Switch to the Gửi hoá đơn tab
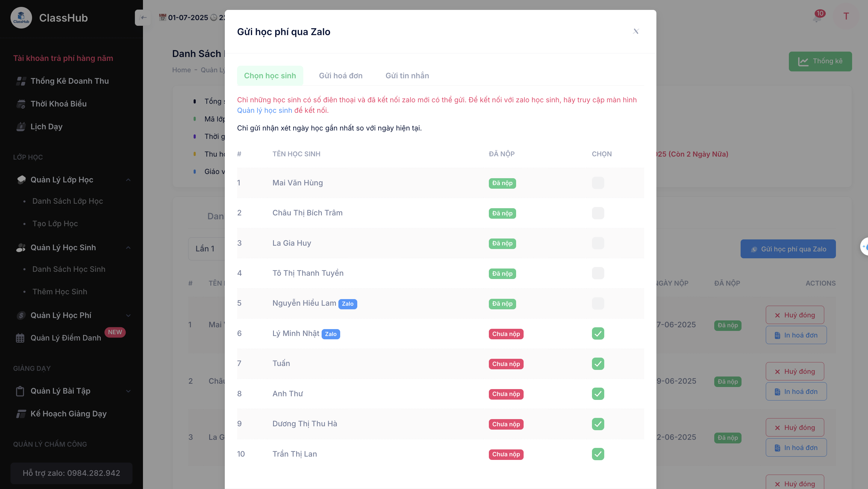Viewport: 868px width, 489px height. click(x=341, y=76)
